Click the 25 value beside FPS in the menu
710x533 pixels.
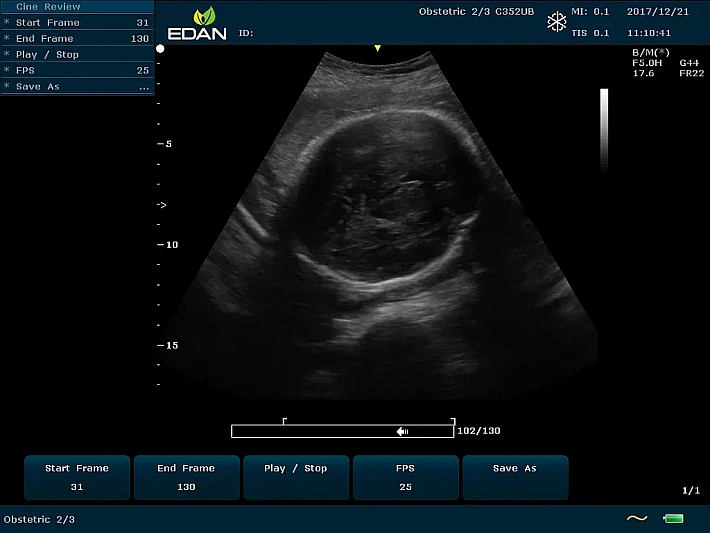coord(143,71)
